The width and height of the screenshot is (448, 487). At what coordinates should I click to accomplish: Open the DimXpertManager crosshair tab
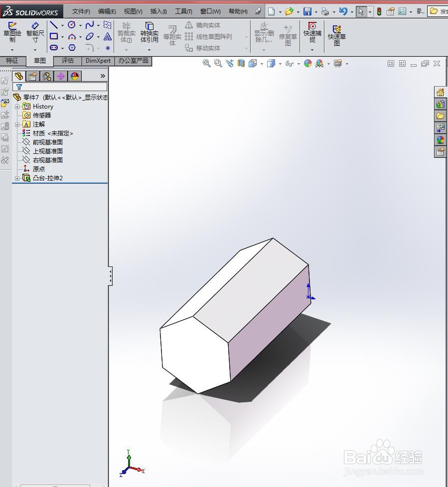click(61, 76)
